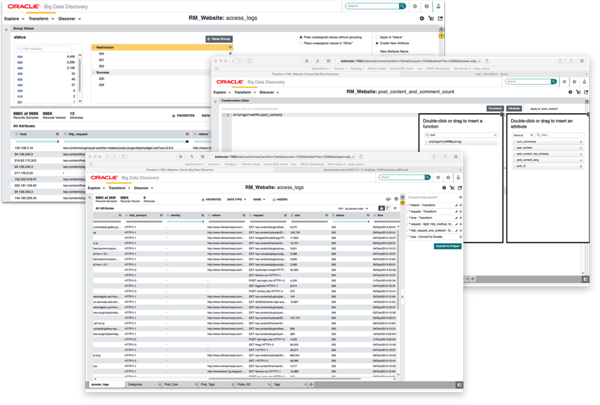The image size is (600, 405).
Task: Collapse the front window's attribute summary chevron
Action: [90, 198]
